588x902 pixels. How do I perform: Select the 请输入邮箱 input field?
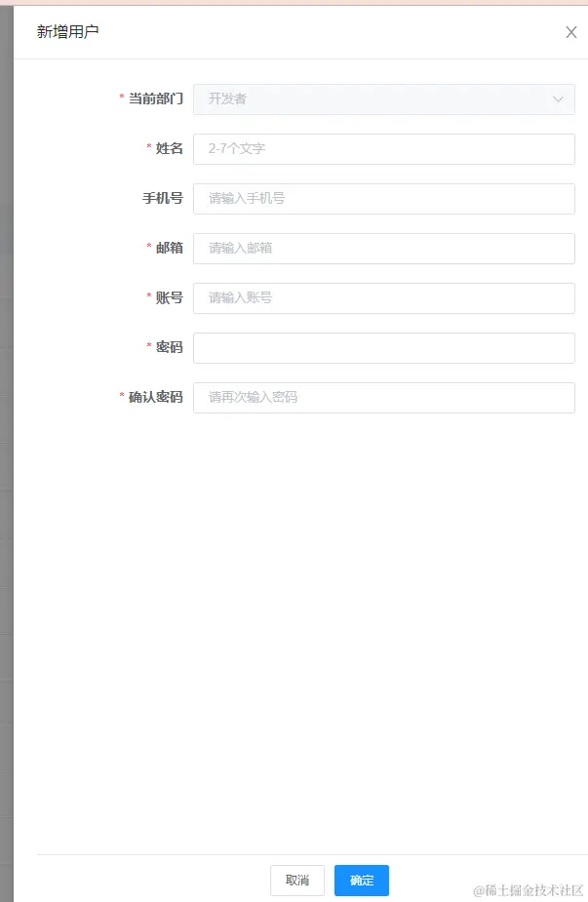coord(384,249)
